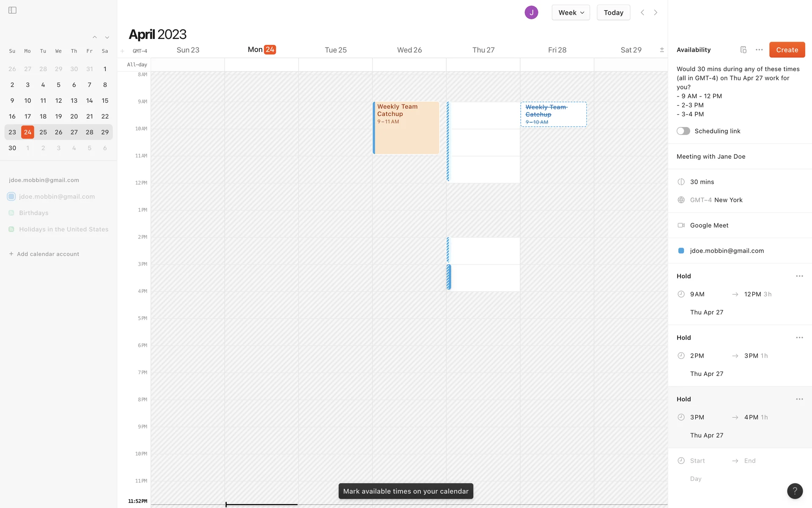Show previous month in mini calendar
Screen dimensions: 812x508
point(95,37)
